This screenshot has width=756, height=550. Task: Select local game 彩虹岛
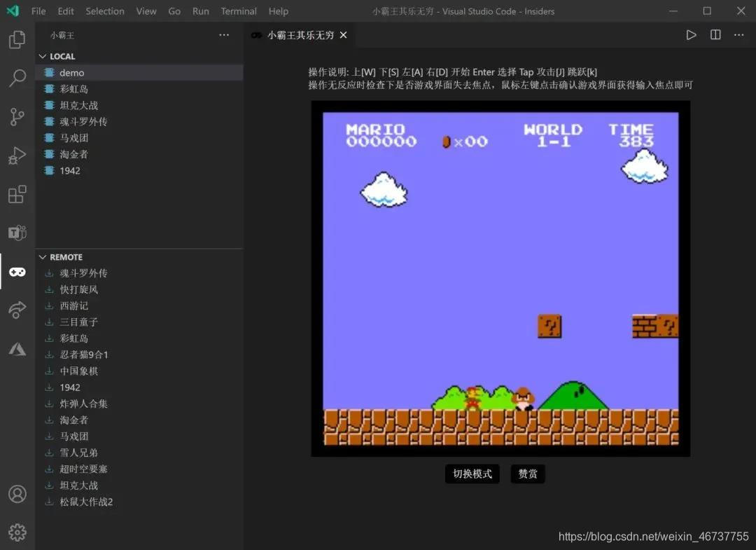139,89
